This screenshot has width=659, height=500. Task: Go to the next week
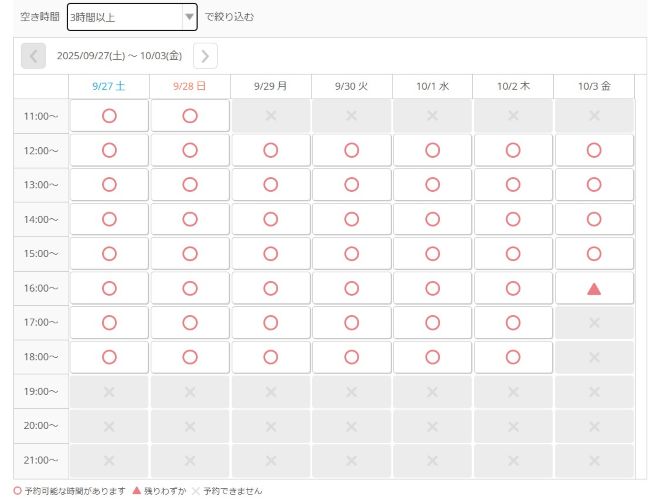click(205, 56)
